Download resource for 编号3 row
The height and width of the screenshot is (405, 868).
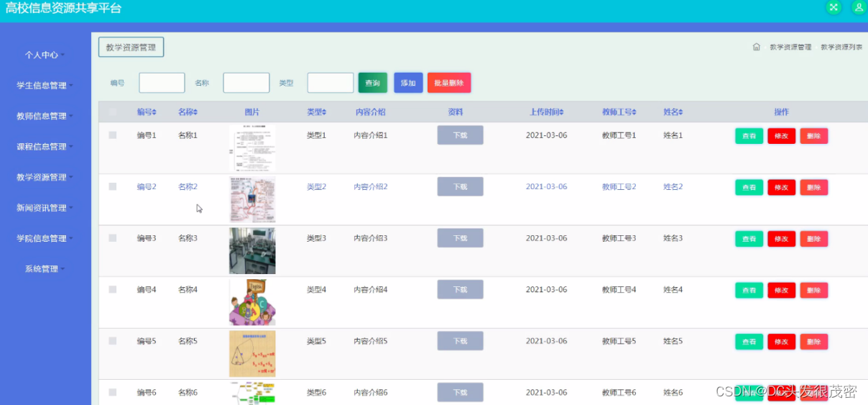click(460, 238)
